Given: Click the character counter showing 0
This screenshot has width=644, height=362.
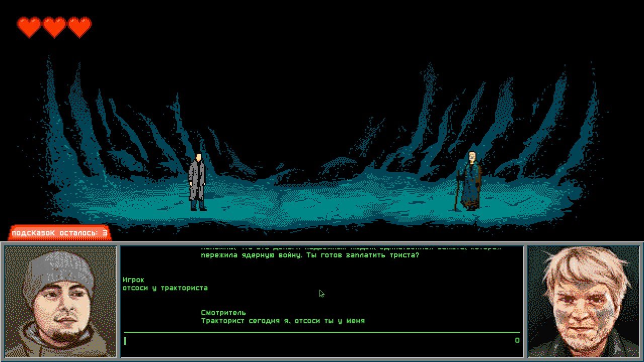Looking at the screenshot, I should pyautogui.click(x=517, y=340).
